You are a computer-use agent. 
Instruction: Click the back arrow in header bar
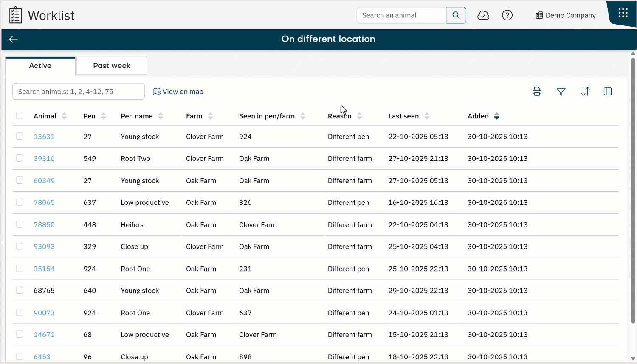tap(14, 39)
